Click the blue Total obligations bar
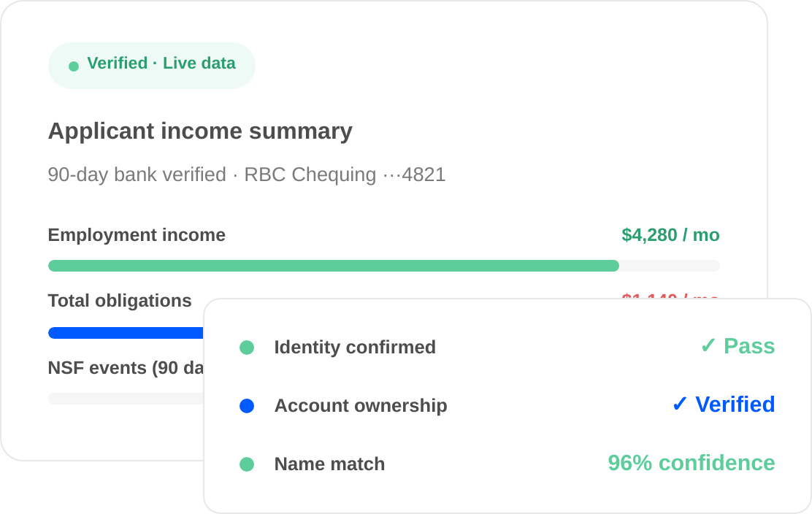Screen dimensions: 812x514 coord(126,333)
